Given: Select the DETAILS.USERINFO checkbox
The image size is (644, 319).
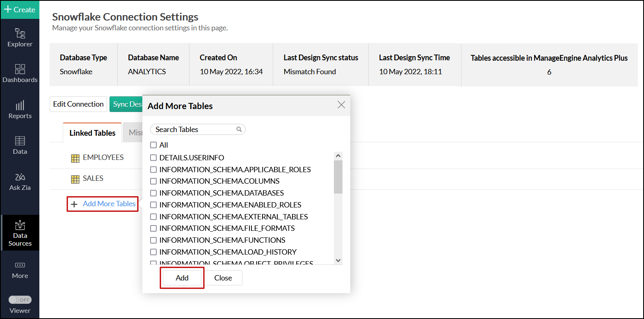Looking at the screenshot, I should 153,158.
